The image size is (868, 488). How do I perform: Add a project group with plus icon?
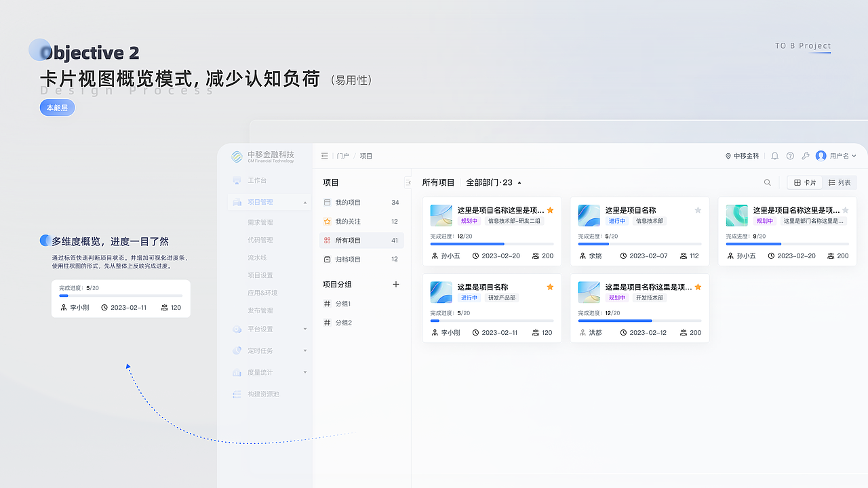click(396, 285)
